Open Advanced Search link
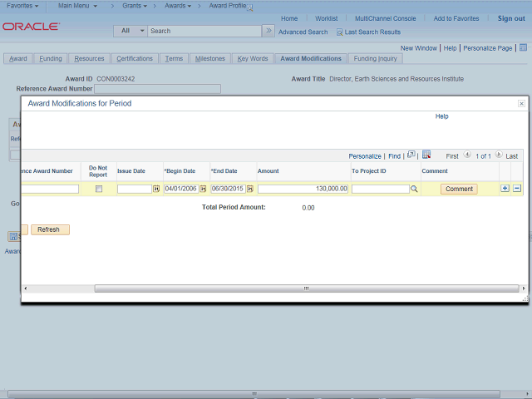Viewport: 532px width, 399px height. click(303, 32)
